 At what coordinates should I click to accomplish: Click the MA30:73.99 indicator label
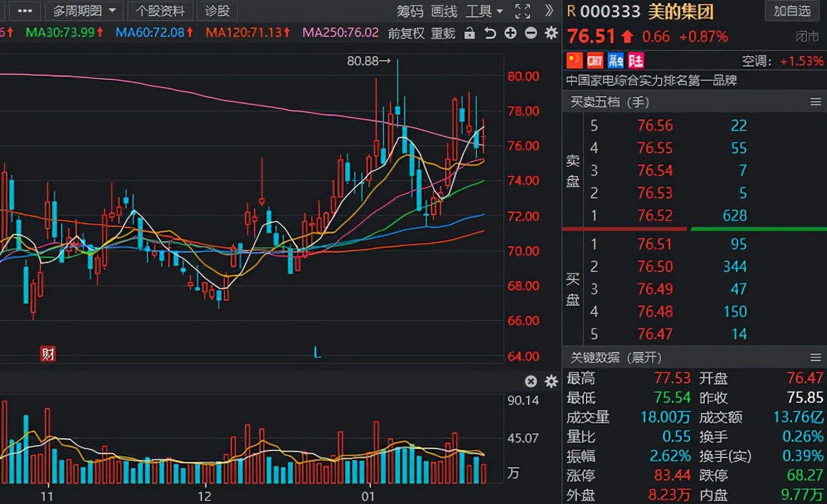click(64, 32)
